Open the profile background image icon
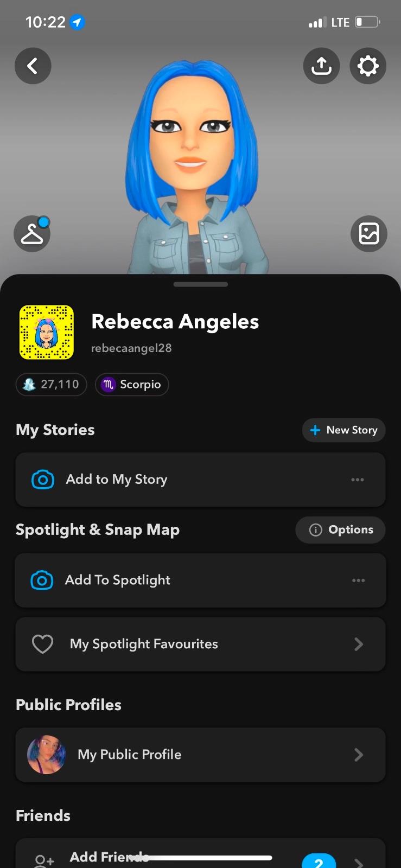Viewport: 401px width, 868px height. [369, 234]
